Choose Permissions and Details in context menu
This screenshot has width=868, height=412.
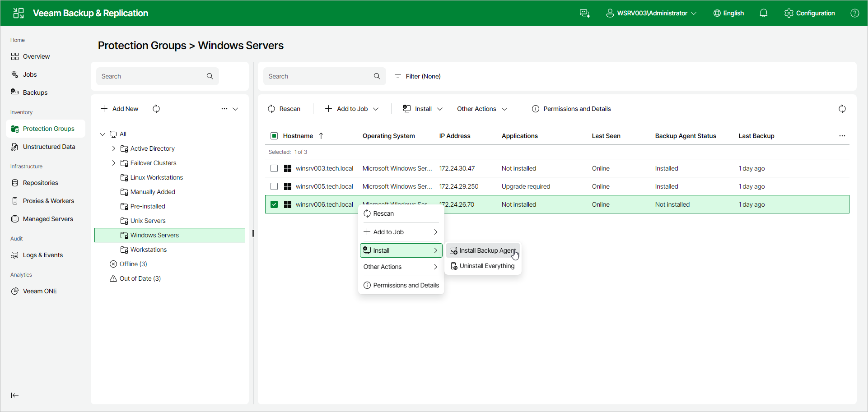click(x=401, y=285)
